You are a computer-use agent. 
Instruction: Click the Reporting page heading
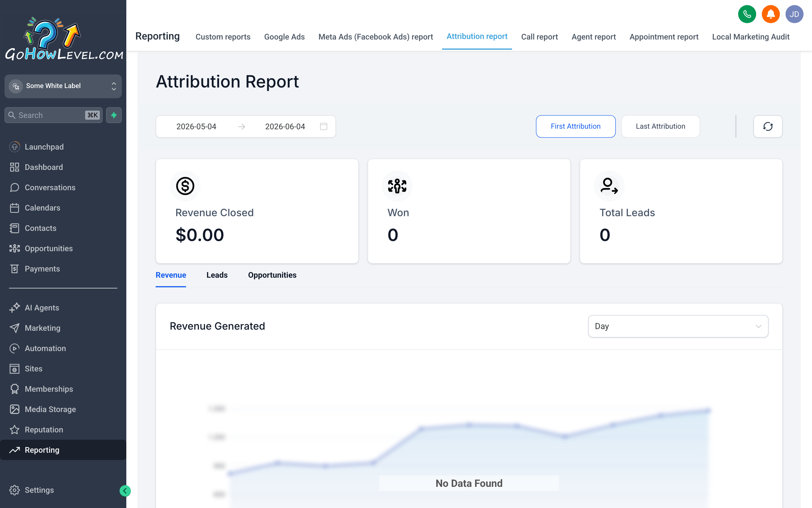157,36
